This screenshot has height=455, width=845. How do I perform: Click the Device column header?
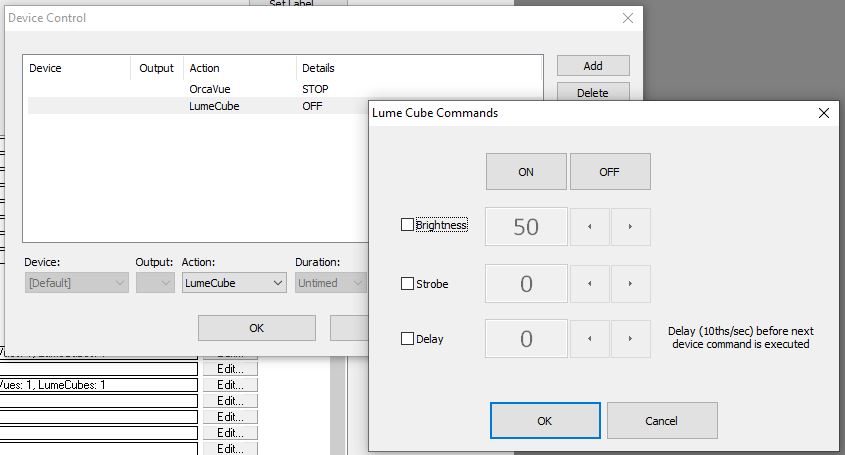click(77, 68)
